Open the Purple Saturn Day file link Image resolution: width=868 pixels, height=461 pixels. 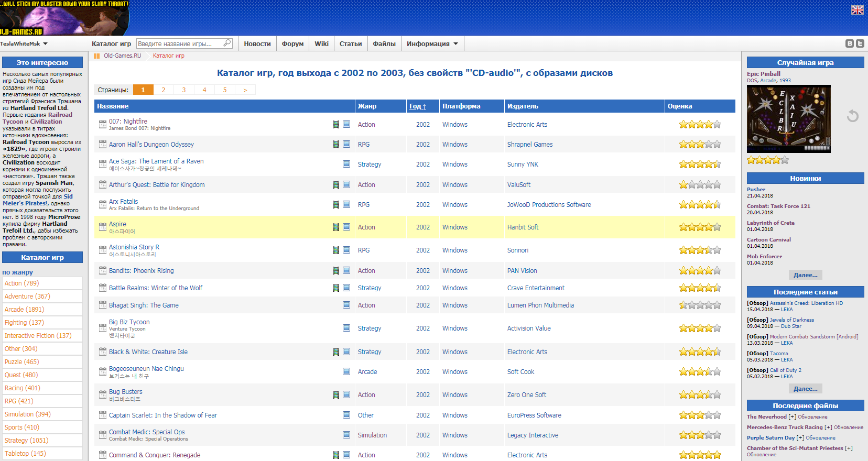[771, 438]
